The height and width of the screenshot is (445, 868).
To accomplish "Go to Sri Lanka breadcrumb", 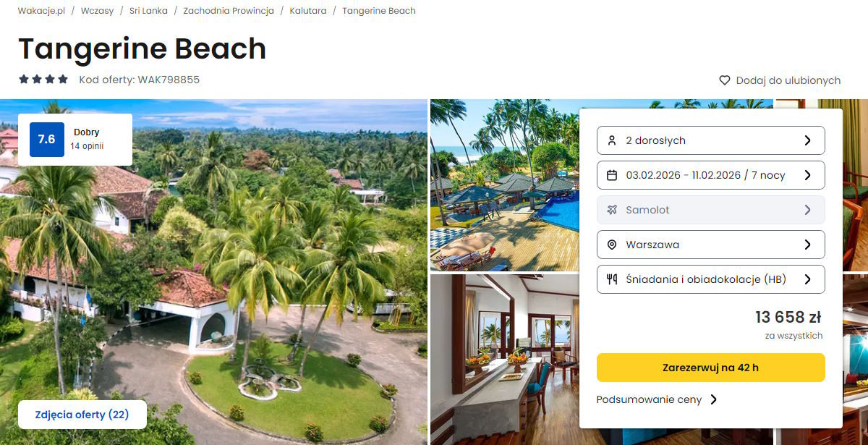I will point(148,11).
